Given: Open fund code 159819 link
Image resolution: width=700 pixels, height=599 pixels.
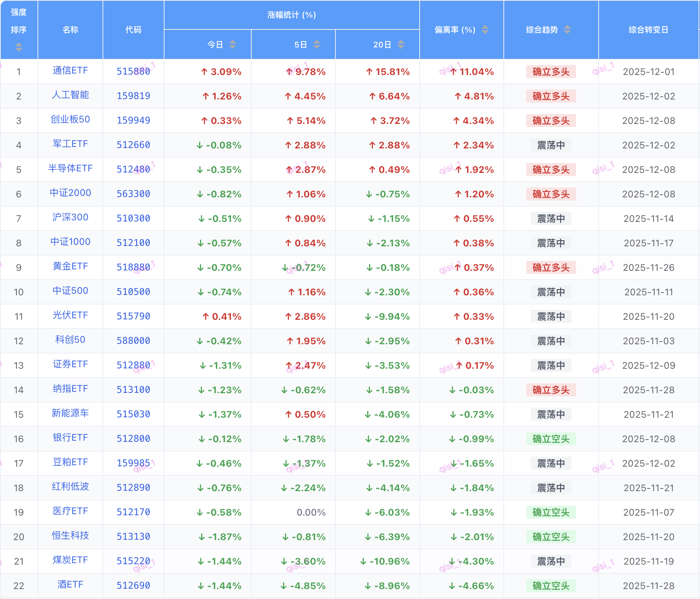Looking at the screenshot, I should pos(133,96).
